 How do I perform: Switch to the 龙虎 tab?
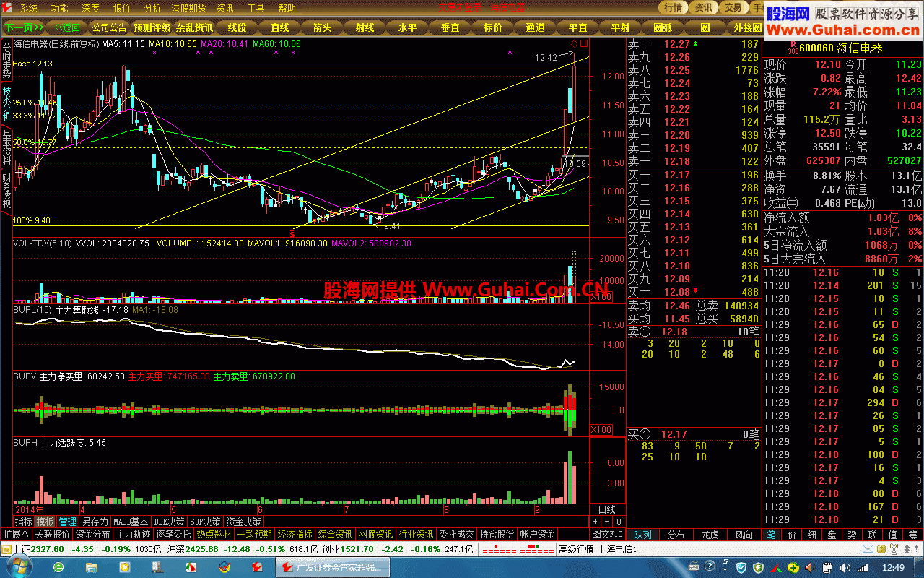(710, 535)
